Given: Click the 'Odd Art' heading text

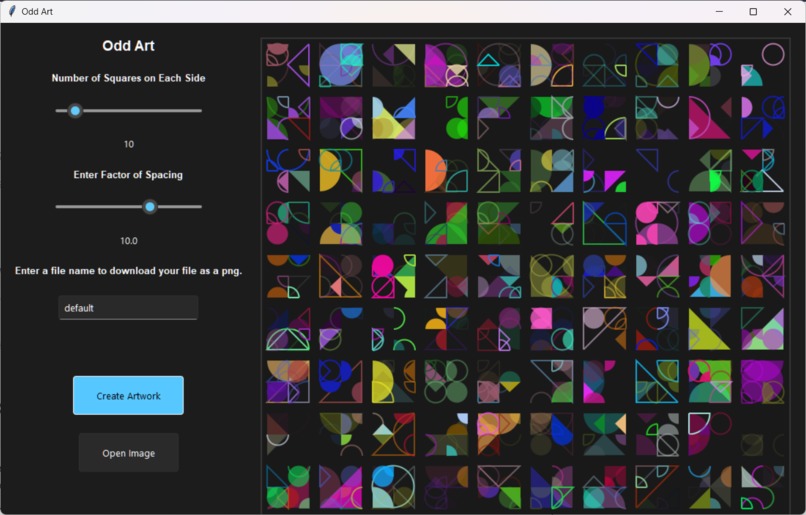Looking at the screenshot, I should [x=129, y=46].
